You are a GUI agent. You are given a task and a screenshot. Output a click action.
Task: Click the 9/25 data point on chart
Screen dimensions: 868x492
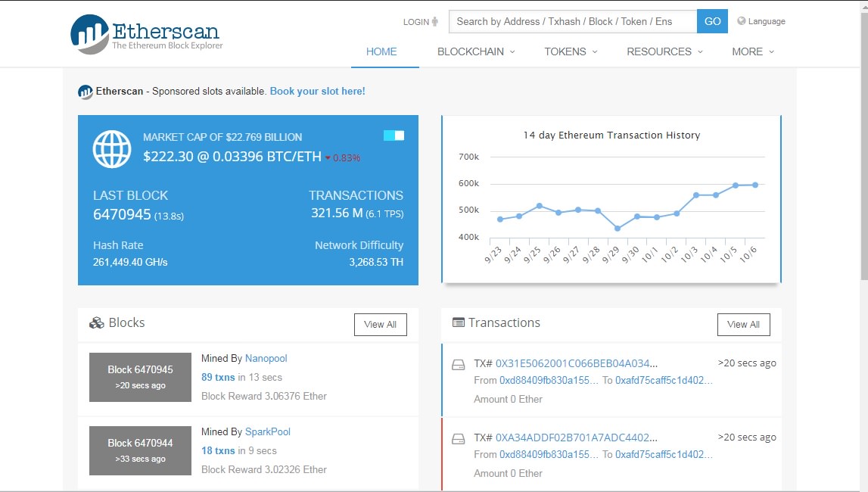539,206
